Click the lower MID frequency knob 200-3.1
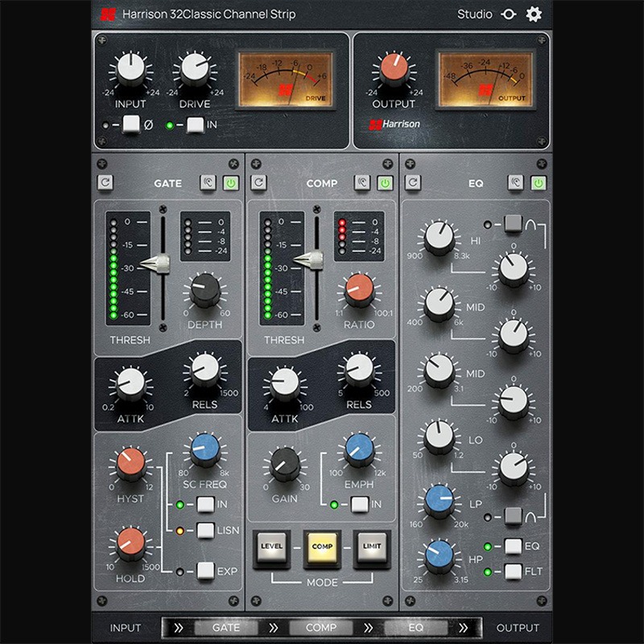This screenshot has width=644, height=644. pyautogui.click(x=439, y=369)
